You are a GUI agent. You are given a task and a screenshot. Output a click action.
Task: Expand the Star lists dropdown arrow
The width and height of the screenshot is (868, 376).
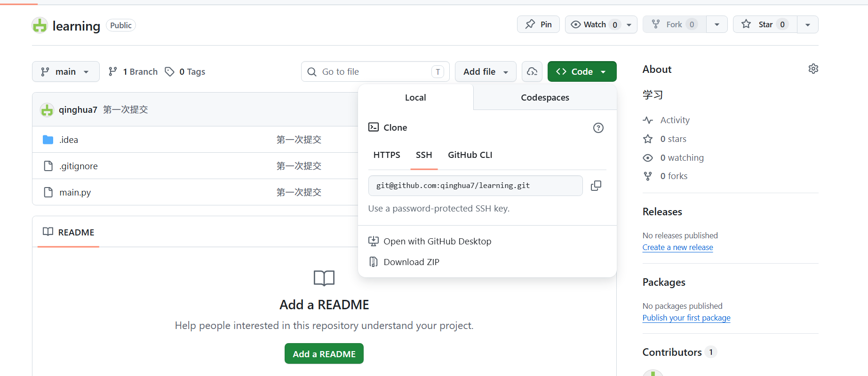808,24
